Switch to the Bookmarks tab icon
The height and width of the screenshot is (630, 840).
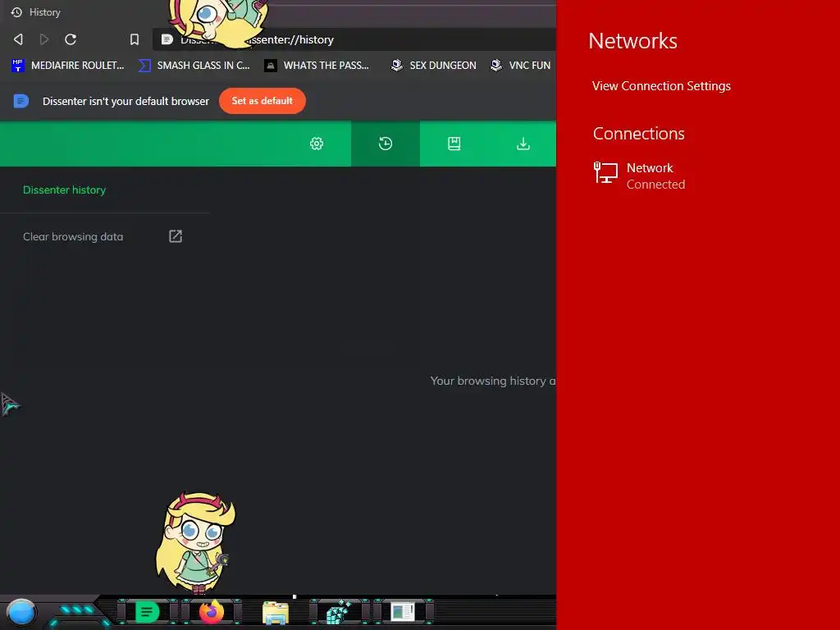(454, 144)
